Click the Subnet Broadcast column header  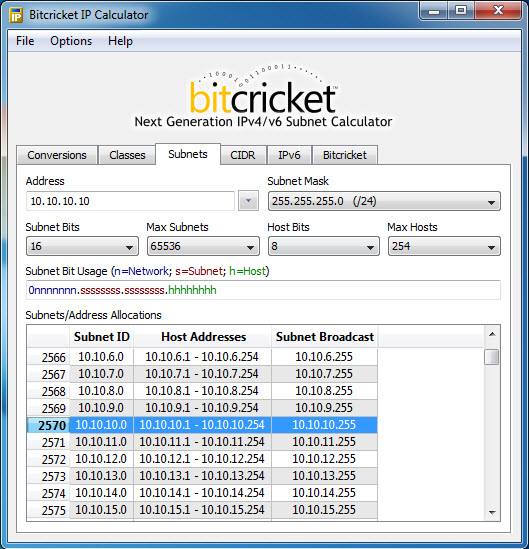(x=325, y=337)
